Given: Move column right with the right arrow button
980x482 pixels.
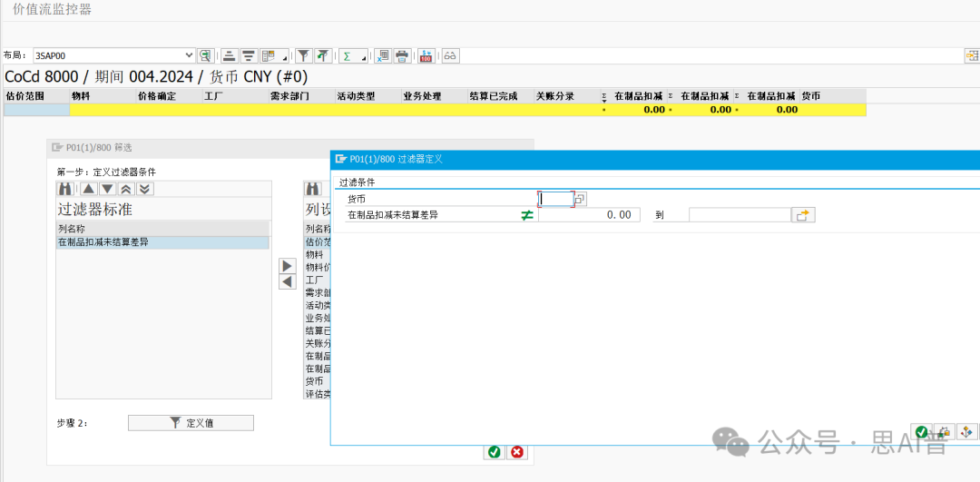Looking at the screenshot, I should pos(287,266).
